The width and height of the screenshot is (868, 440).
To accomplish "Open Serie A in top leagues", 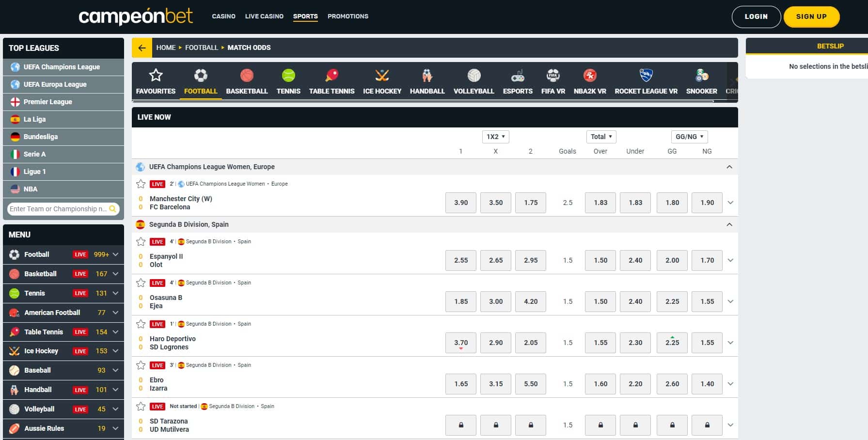I will (x=63, y=154).
